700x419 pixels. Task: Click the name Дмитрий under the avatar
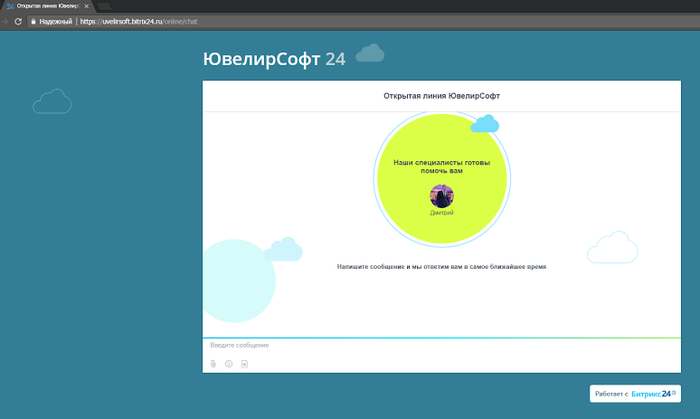(x=442, y=213)
